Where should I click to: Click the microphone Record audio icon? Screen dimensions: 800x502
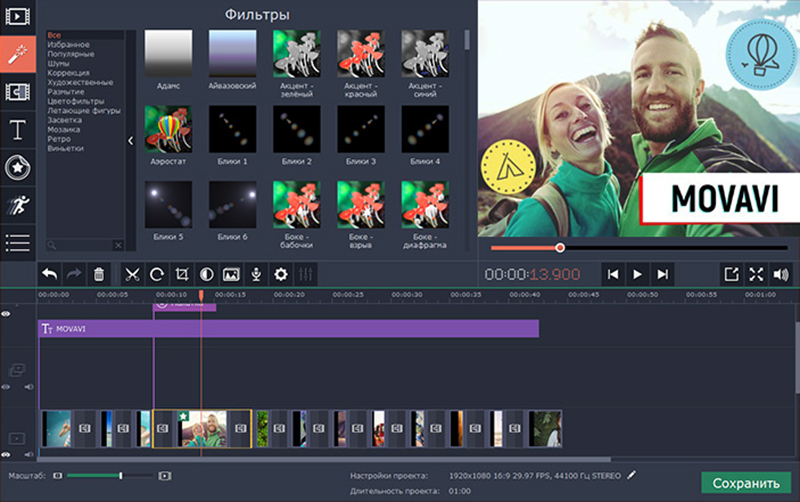256,273
